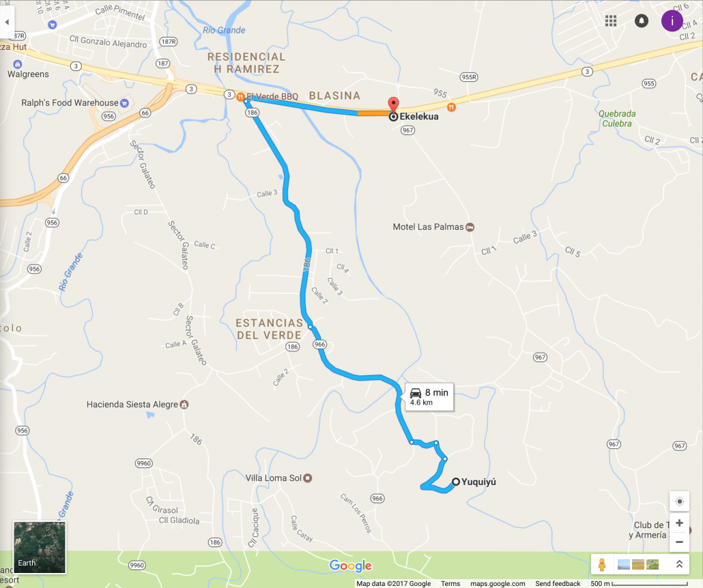The image size is (703, 588).
Task: Open the notifications bell
Action: (641, 20)
